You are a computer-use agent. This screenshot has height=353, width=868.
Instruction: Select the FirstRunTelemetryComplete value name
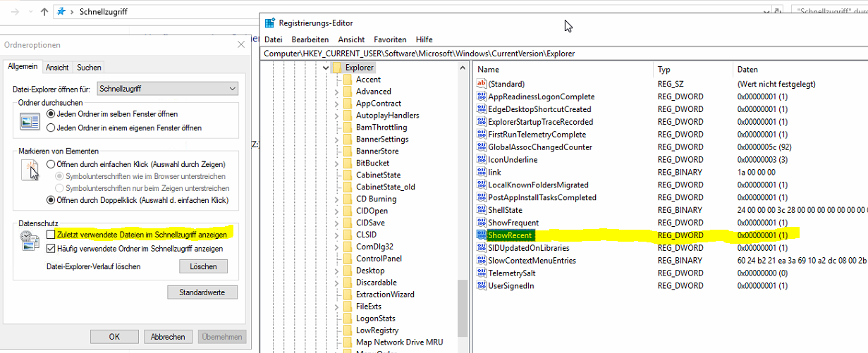(x=537, y=135)
